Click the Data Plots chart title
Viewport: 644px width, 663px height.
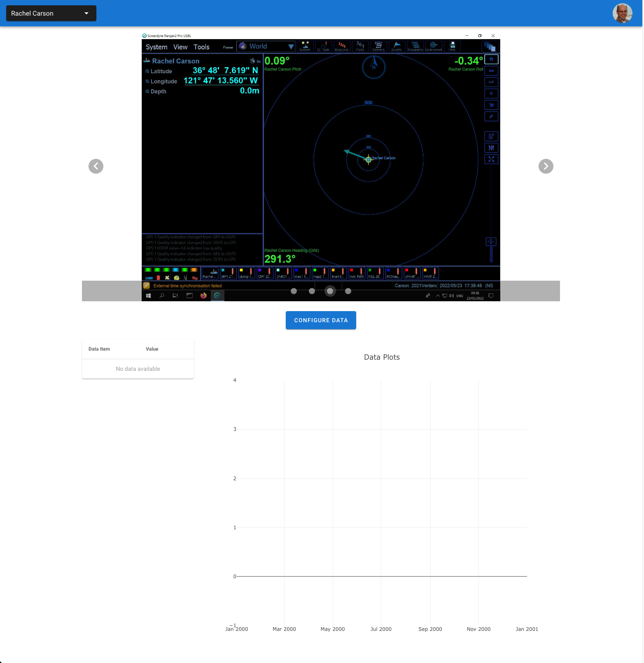(382, 357)
